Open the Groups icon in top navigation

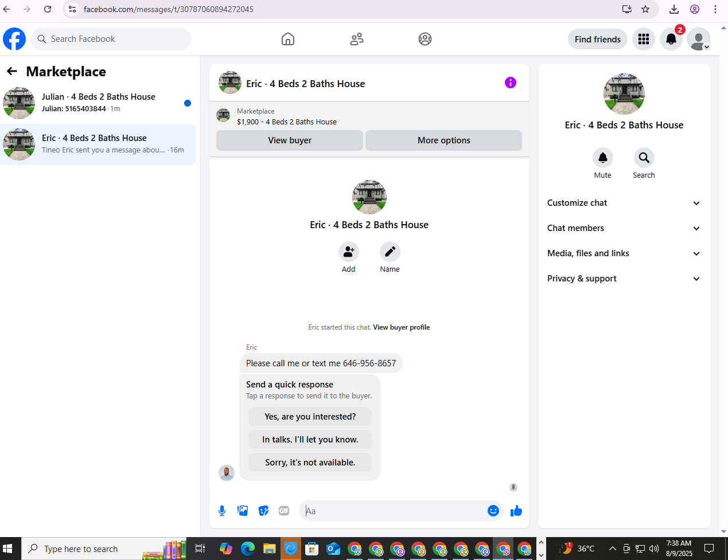(425, 39)
